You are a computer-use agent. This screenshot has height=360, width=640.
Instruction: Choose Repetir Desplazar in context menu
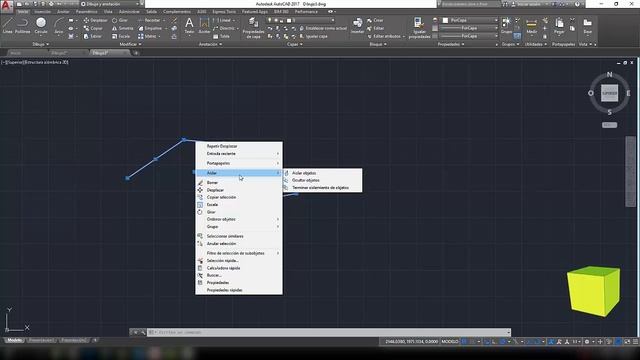click(239, 146)
